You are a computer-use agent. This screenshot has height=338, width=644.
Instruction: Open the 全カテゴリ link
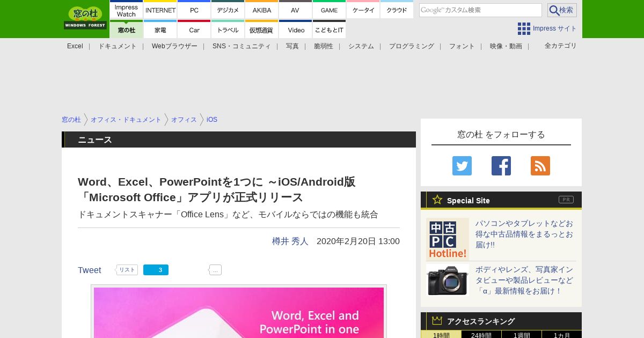click(x=561, y=46)
